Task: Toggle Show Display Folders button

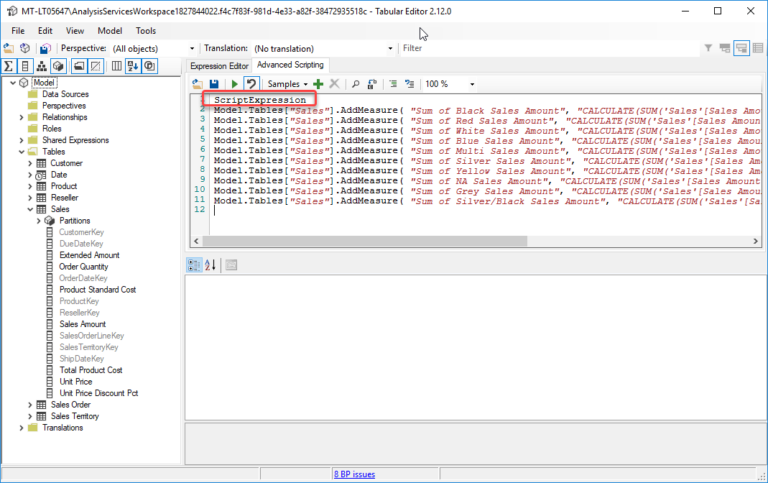Action: (79, 66)
